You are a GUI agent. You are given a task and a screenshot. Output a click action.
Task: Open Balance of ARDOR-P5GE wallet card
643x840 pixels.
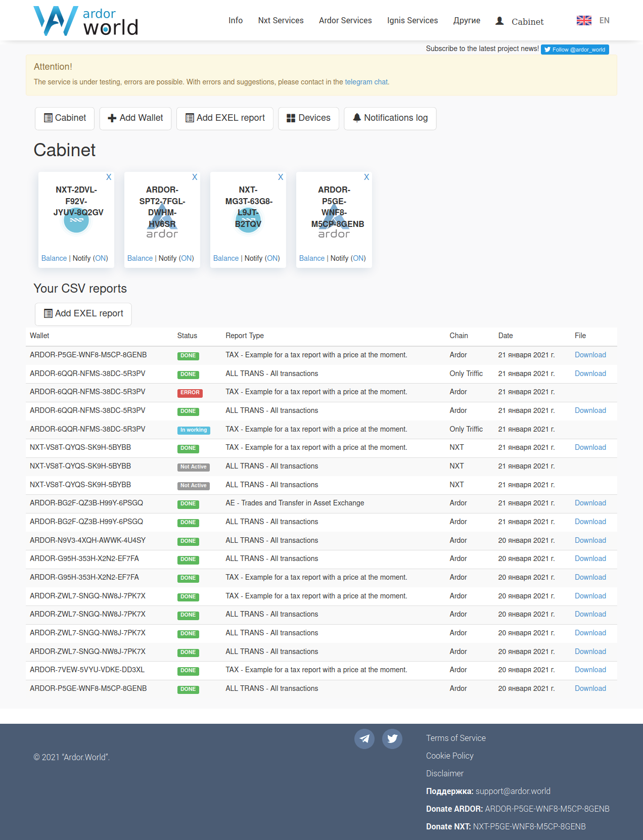point(312,258)
